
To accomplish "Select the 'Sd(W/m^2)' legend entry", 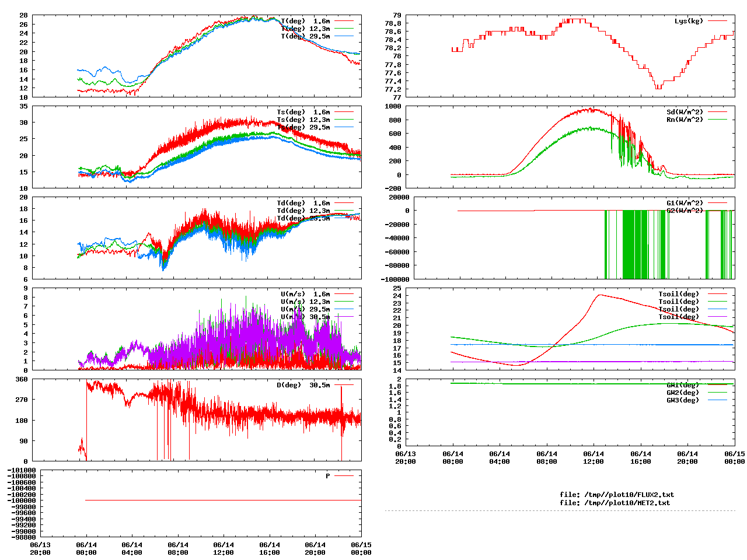I will click(685, 112).
